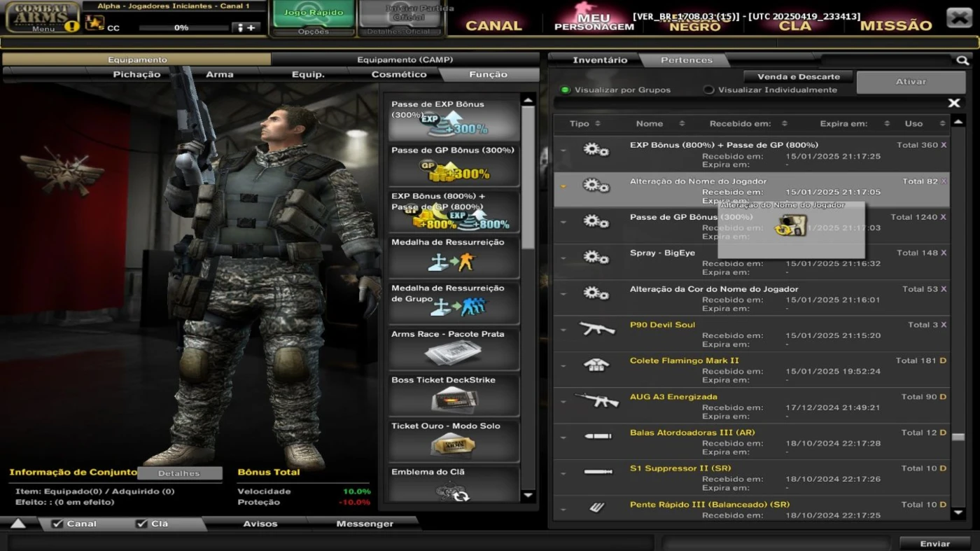This screenshot has height=551, width=980.
Task: Expand the EXP Bônus (800%) group row arrow
Action: tap(563, 150)
